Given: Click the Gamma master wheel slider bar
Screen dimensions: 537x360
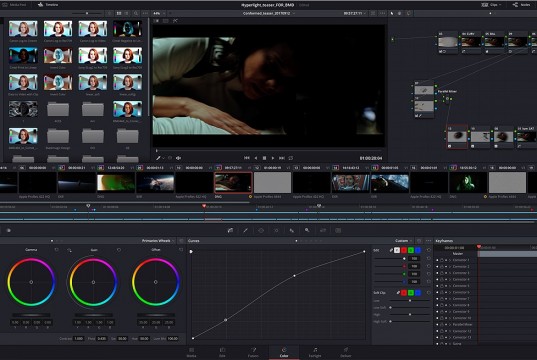Looking at the screenshot, I should 31,315.
